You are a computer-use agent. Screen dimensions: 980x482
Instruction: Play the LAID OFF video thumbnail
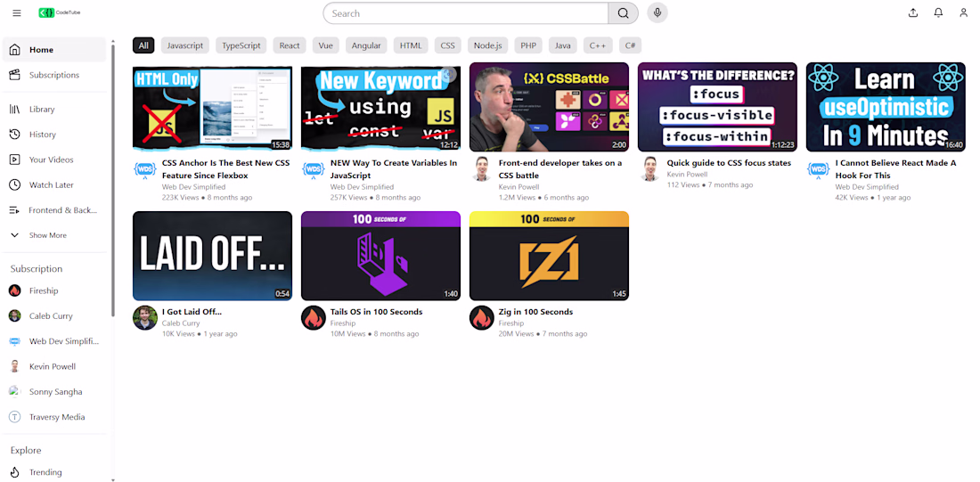pos(213,256)
